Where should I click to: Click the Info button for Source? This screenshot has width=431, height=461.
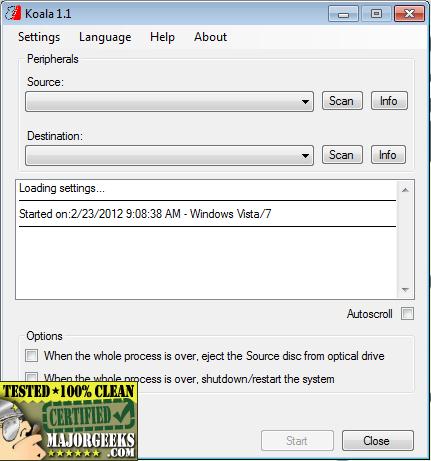coord(389,101)
